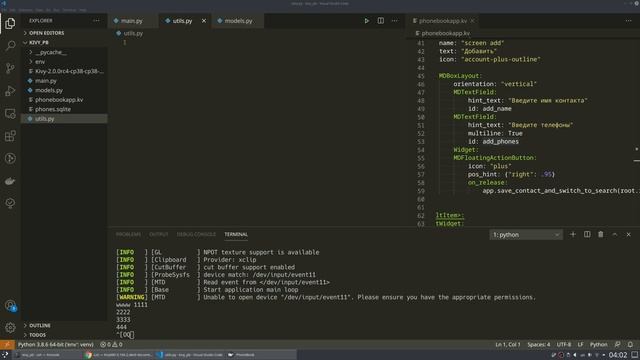Open More Actions menu of right editor group

coord(629,21)
